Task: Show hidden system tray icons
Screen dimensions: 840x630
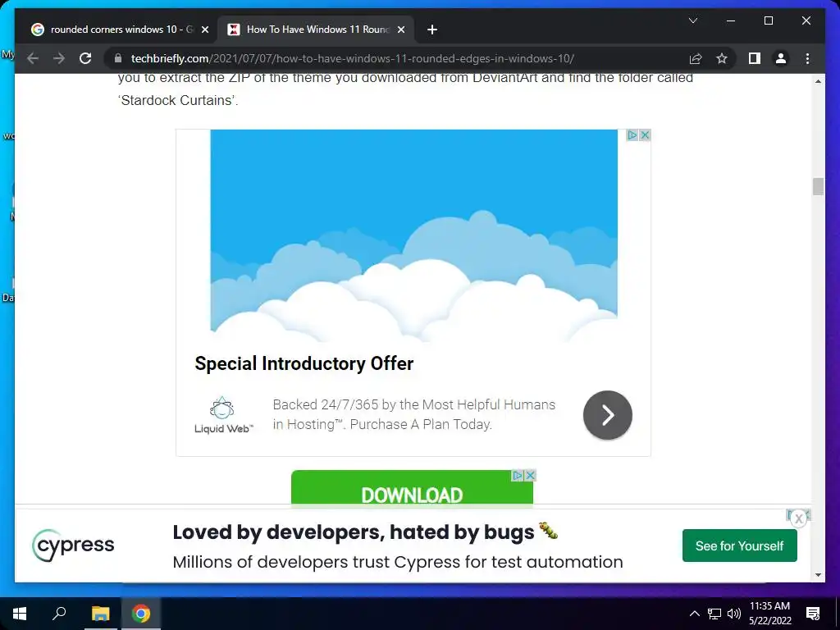Action: click(x=694, y=614)
